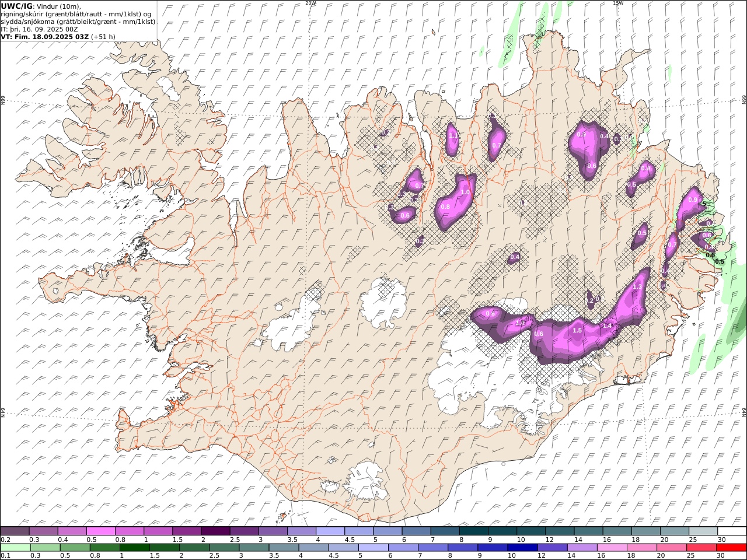
Task: Click the '15W' longitude label
Action: 618,3
